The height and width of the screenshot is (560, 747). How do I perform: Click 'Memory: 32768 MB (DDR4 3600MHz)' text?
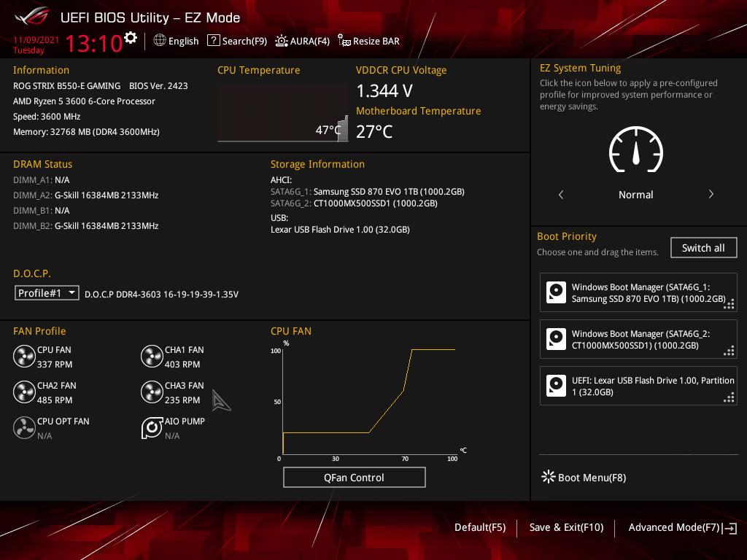coord(86,131)
